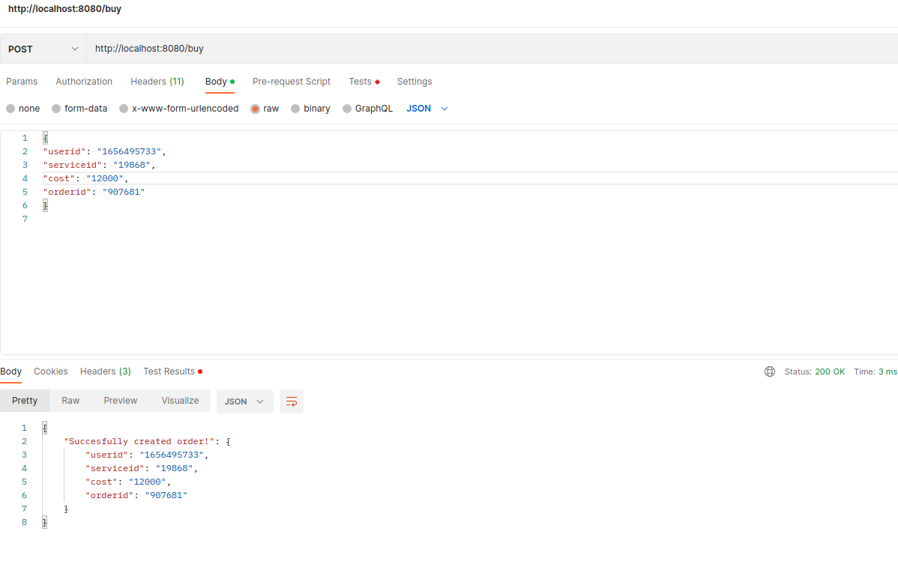Toggle line wrapping in the response viewer
The height and width of the screenshot is (588, 898).
(291, 401)
